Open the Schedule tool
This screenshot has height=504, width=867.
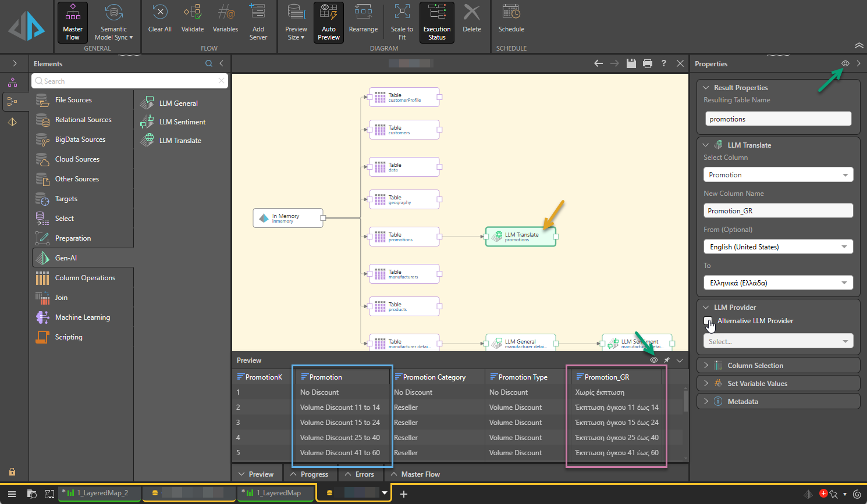[511, 19]
